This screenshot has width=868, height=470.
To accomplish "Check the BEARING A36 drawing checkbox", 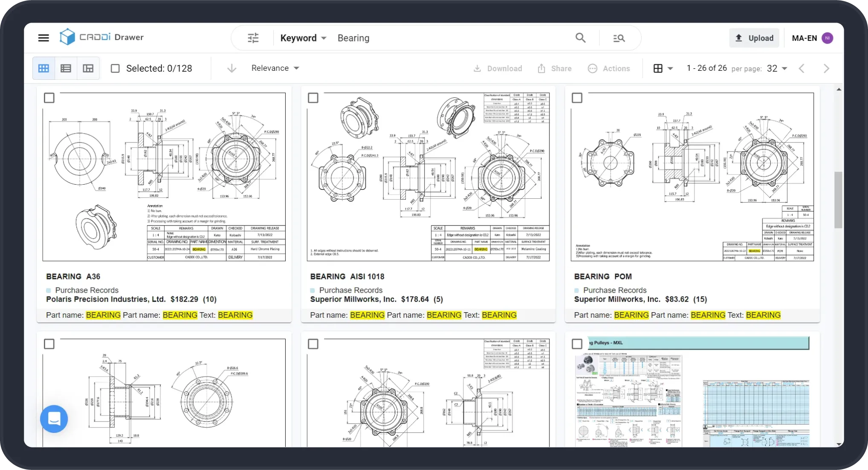I will point(49,98).
